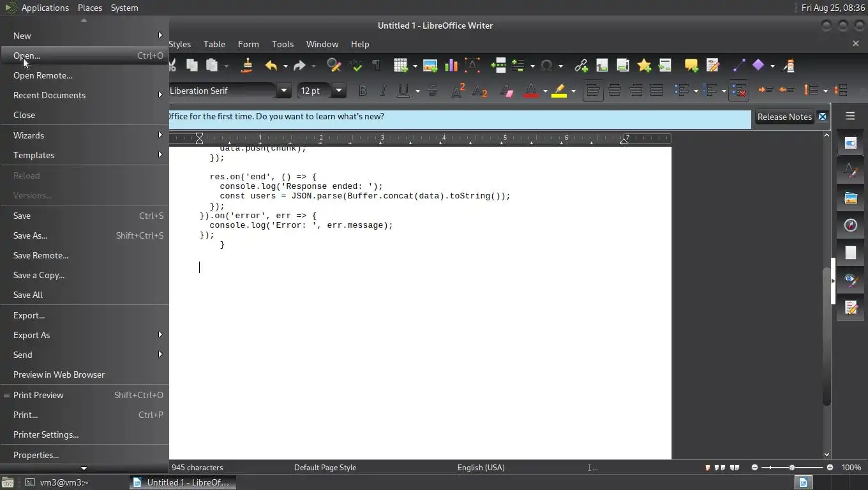This screenshot has width=868, height=490.
Task: Open line spacing dropdown arrow
Action: click(825, 91)
